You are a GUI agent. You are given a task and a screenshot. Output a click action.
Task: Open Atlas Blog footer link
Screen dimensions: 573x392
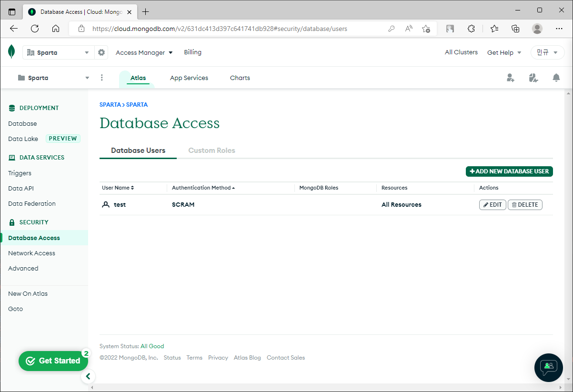247,358
